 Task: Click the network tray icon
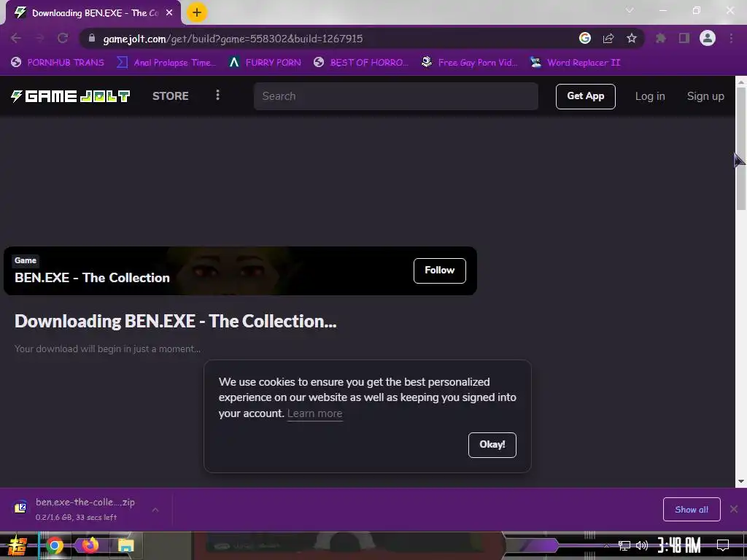(624, 545)
